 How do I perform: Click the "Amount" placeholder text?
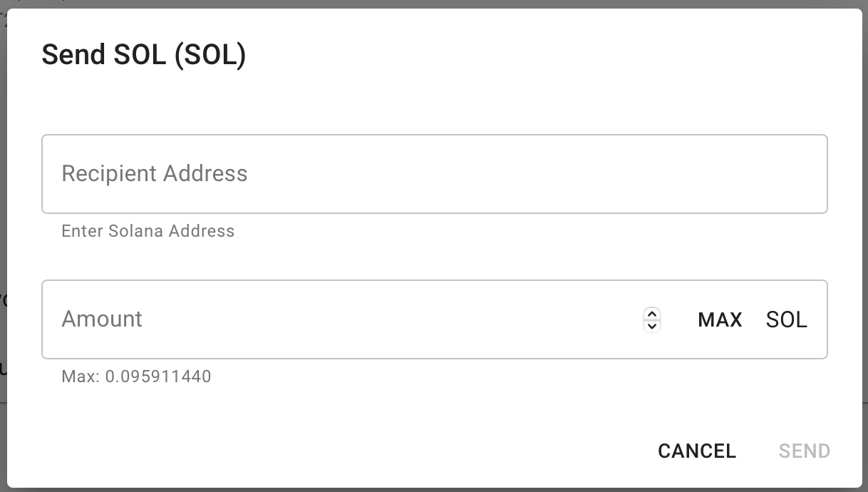click(102, 319)
